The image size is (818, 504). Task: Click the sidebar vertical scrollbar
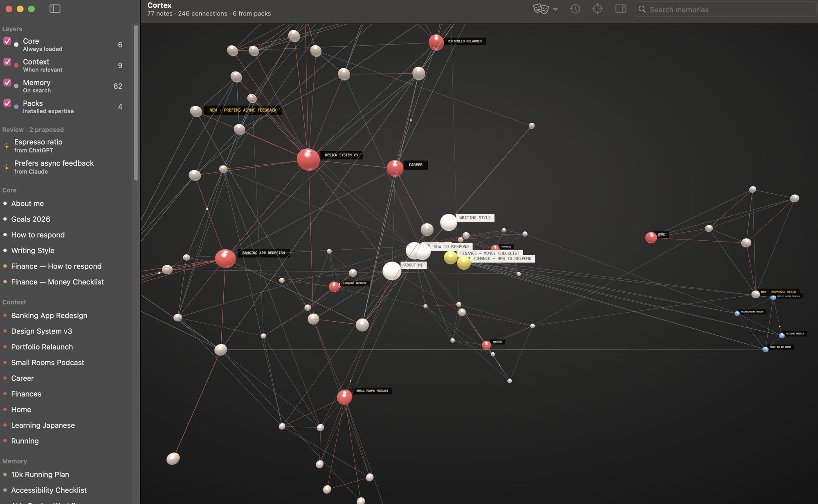[136, 102]
